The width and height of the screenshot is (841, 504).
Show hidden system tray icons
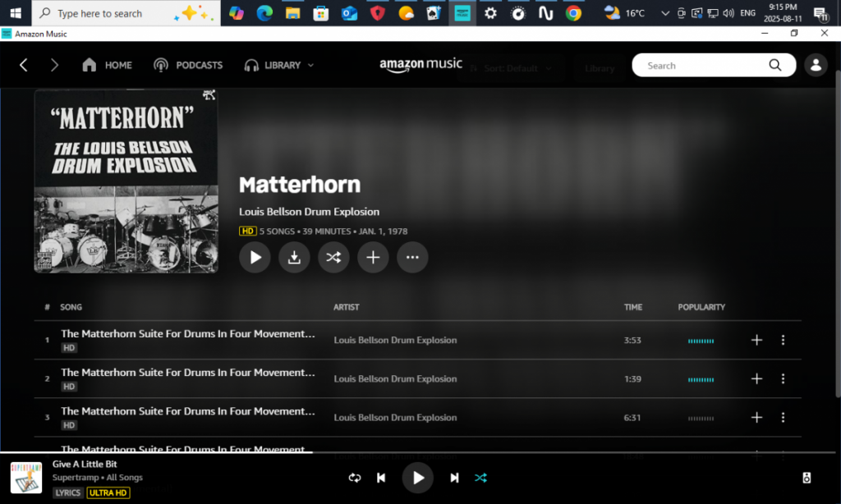pyautogui.click(x=665, y=13)
